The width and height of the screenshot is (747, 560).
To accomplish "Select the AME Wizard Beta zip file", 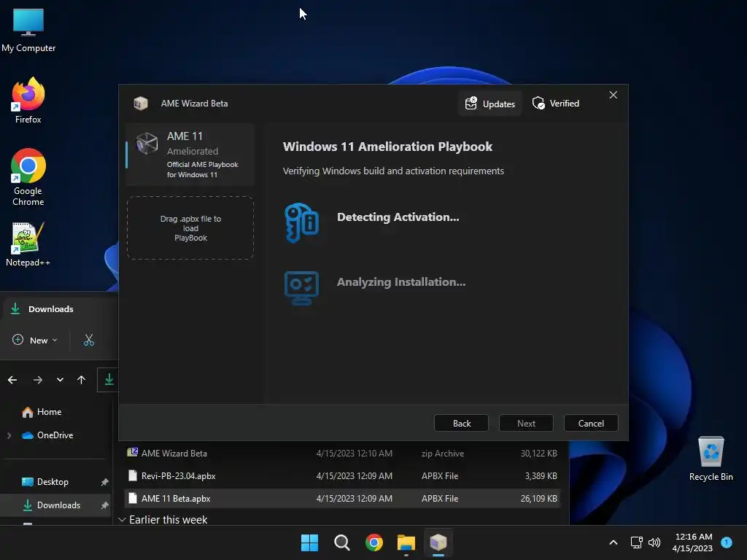I will pos(342,454).
